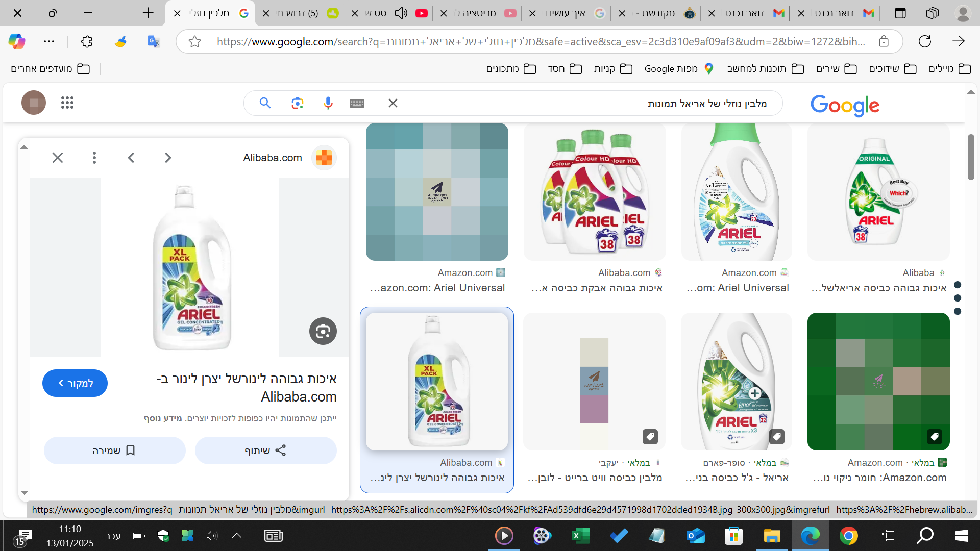The height and width of the screenshot is (551, 980).
Task: Open the browser extensions puzzle icon
Action: pyautogui.click(x=87, y=41)
